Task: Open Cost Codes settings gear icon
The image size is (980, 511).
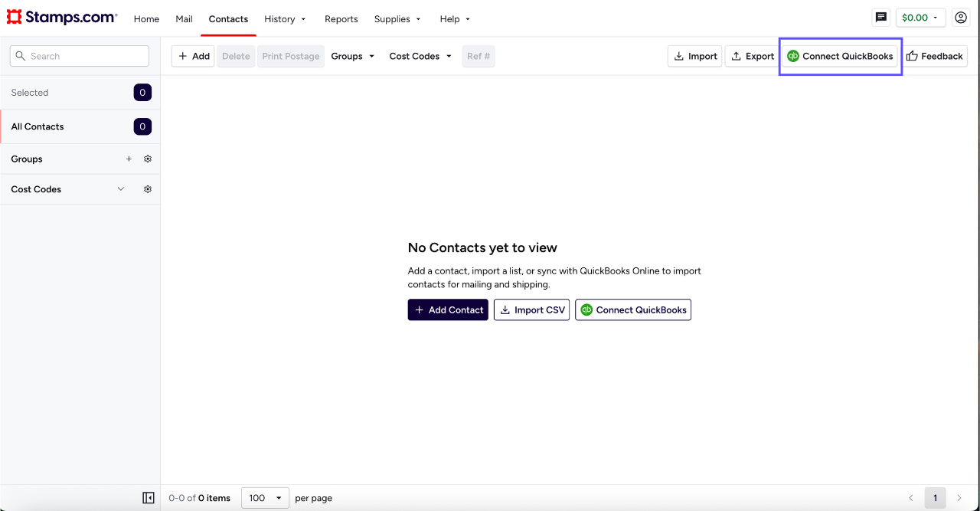Action: (148, 189)
